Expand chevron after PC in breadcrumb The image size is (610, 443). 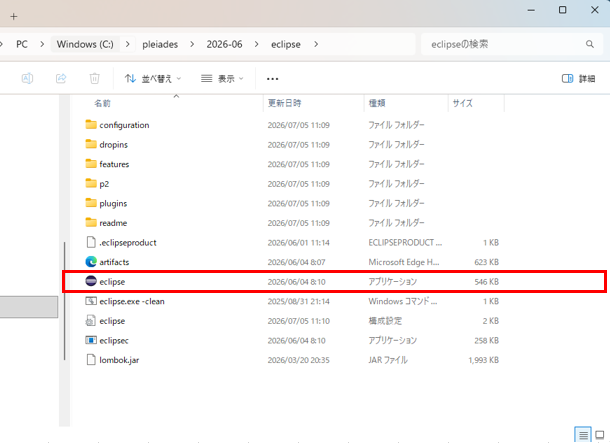(42, 44)
